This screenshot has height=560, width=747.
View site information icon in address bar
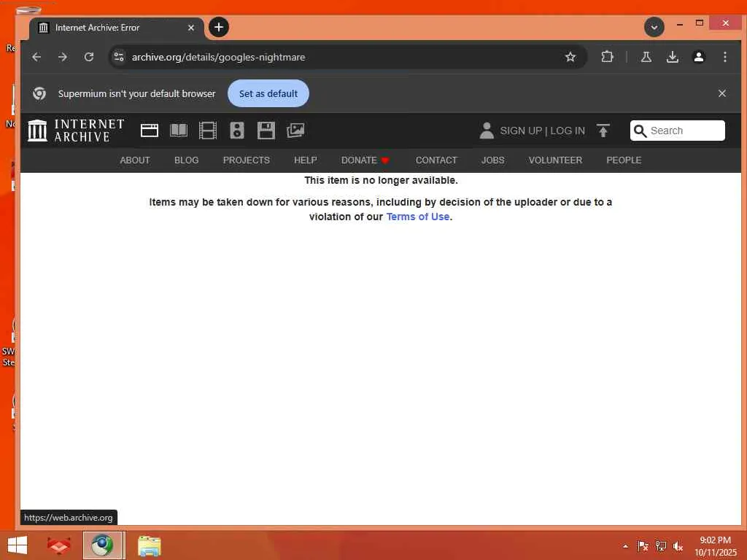pyautogui.click(x=119, y=57)
